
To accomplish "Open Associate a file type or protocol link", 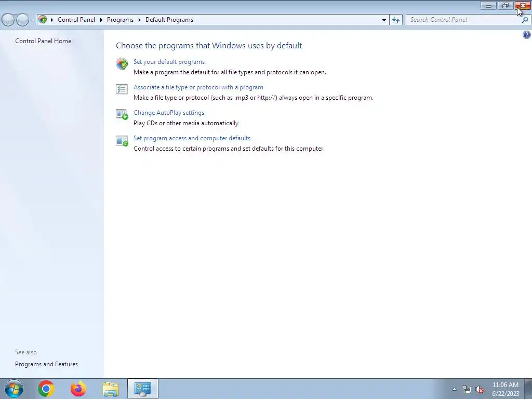I will (198, 87).
